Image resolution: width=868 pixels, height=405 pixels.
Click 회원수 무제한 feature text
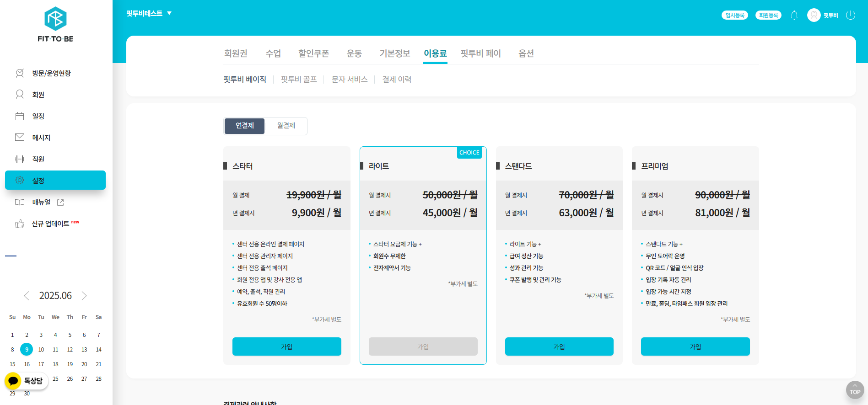389,256
